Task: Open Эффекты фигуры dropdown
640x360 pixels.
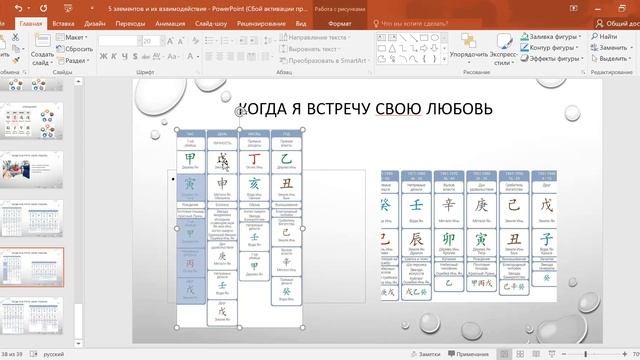Action: 552,58
